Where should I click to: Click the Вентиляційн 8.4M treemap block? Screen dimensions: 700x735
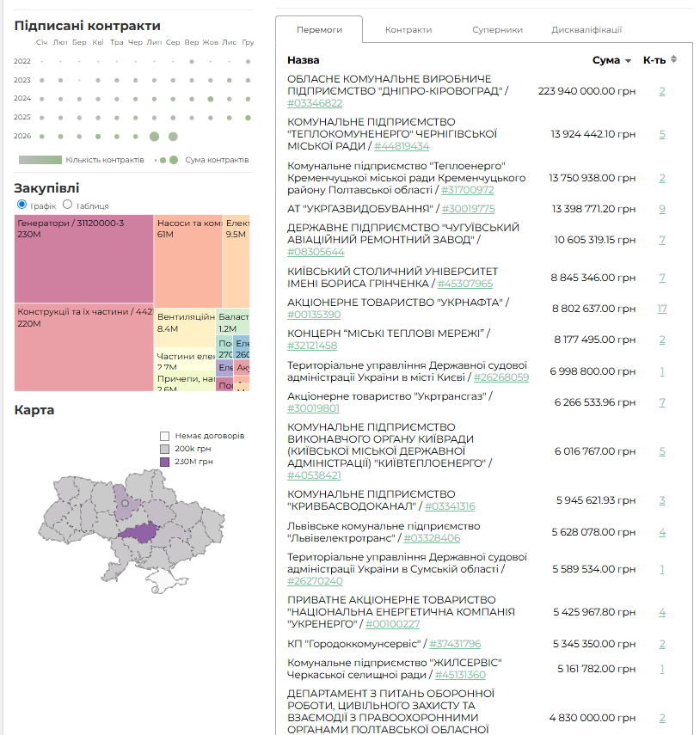point(185,328)
